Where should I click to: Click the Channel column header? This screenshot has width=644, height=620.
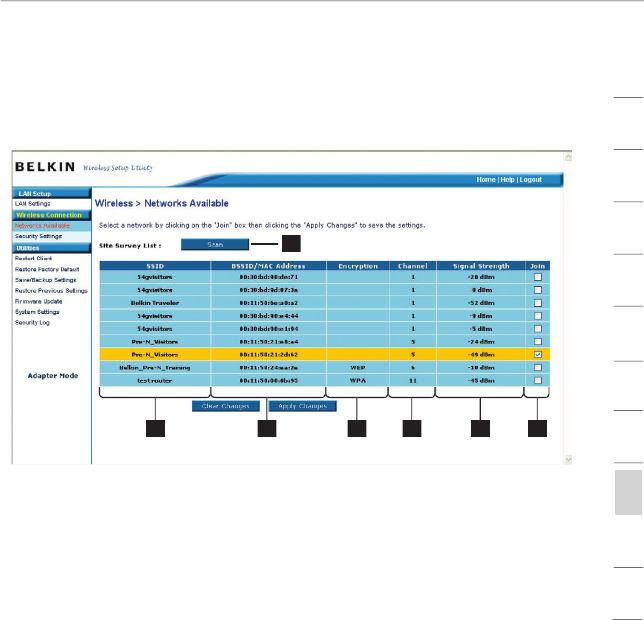pos(413,266)
